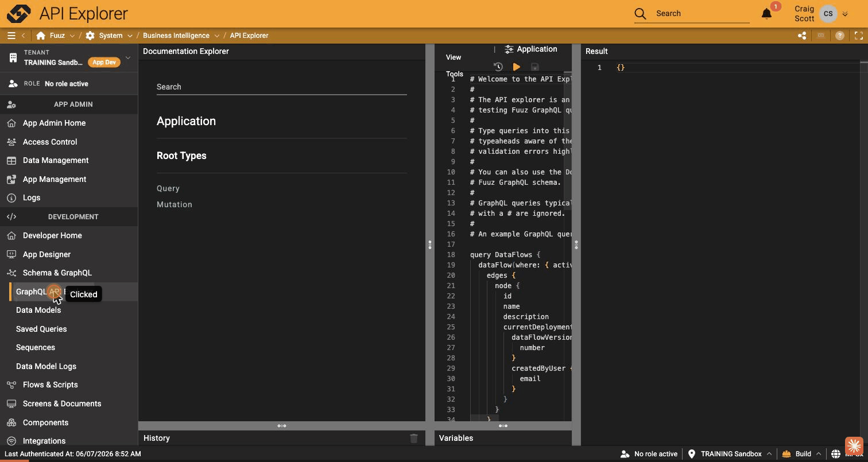Click the Application sliders icon
Screen dimensions: 868x462
[x=509, y=49]
